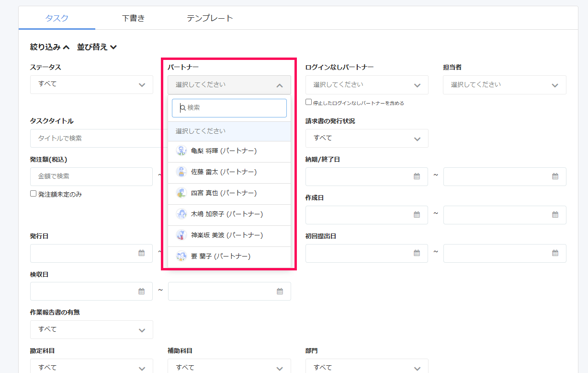Click avatar icon of 要 蘭子

coord(181,256)
